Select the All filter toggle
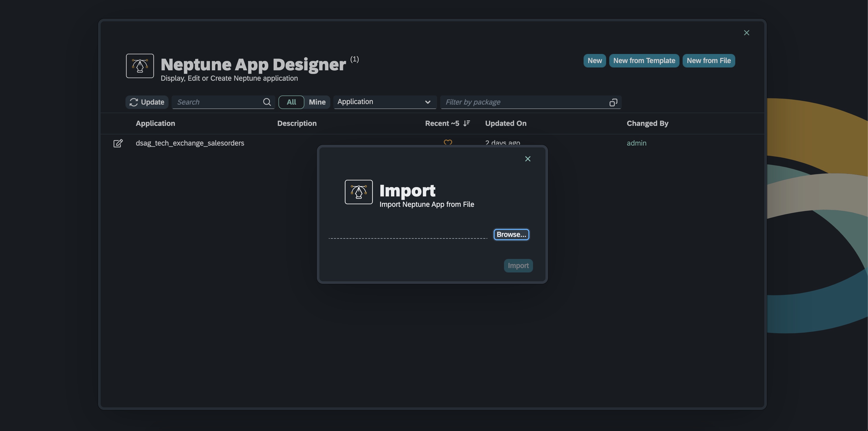Image resolution: width=868 pixels, height=431 pixels. tap(291, 102)
